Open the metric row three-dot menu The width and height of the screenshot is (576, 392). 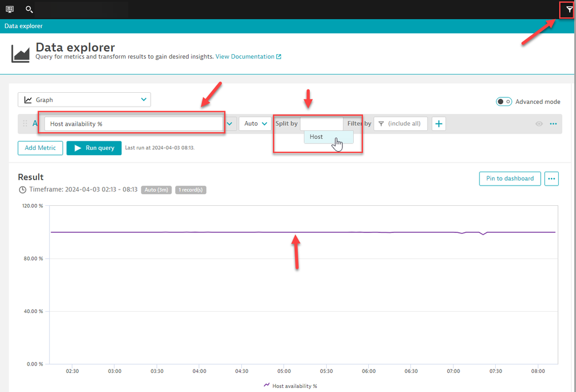click(553, 123)
